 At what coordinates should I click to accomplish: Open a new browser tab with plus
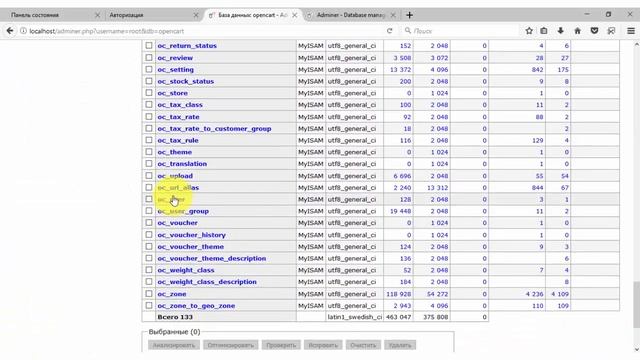click(409, 15)
